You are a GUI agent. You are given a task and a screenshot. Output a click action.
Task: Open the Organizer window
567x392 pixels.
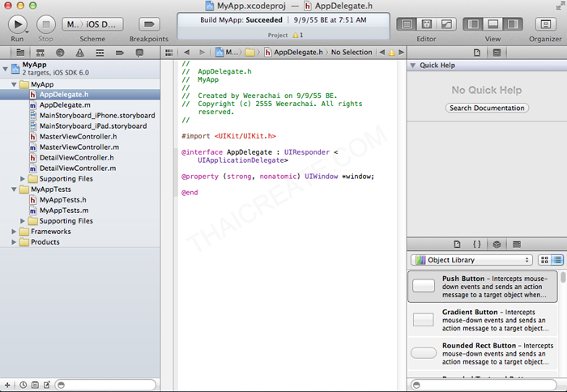point(545,24)
